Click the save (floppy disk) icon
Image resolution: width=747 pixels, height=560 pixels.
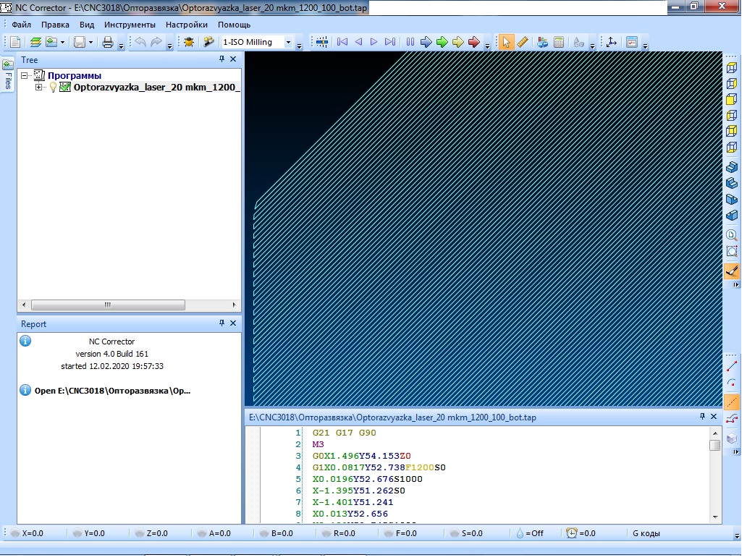tap(80, 42)
